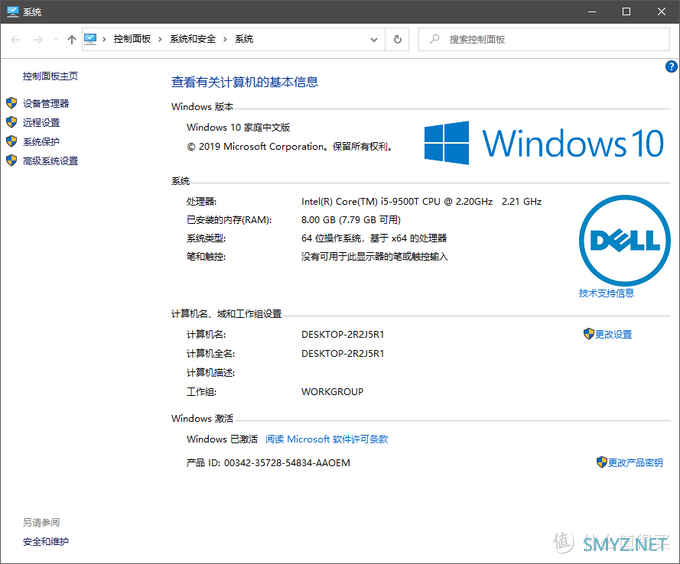Open 远程设置 from the sidebar

(41, 123)
